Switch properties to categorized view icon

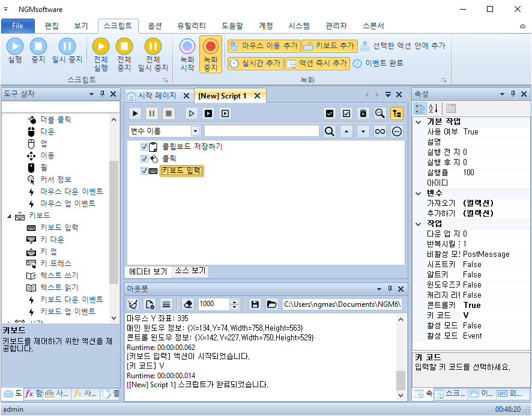pyautogui.click(x=420, y=109)
